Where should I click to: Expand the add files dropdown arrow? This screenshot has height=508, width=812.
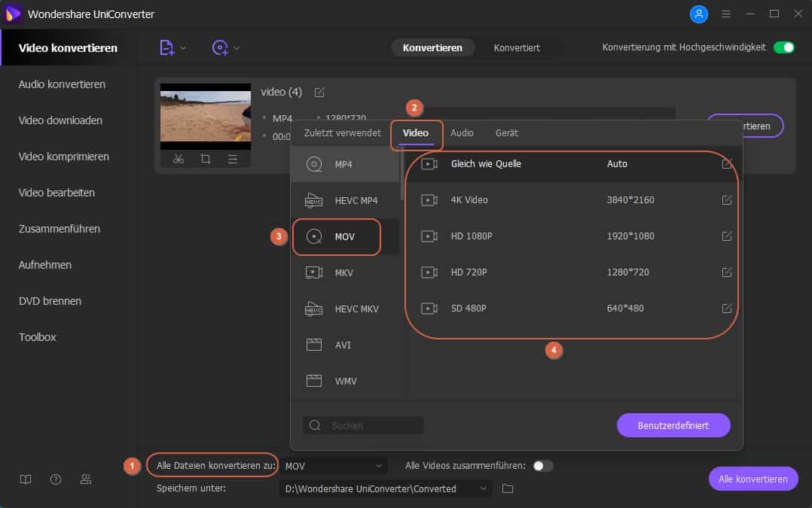pyautogui.click(x=183, y=48)
